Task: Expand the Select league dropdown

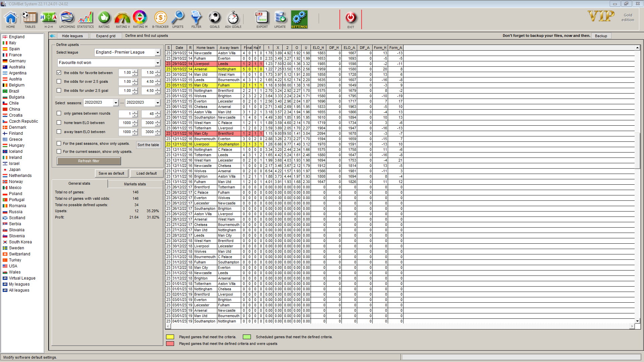Action: pos(157,53)
